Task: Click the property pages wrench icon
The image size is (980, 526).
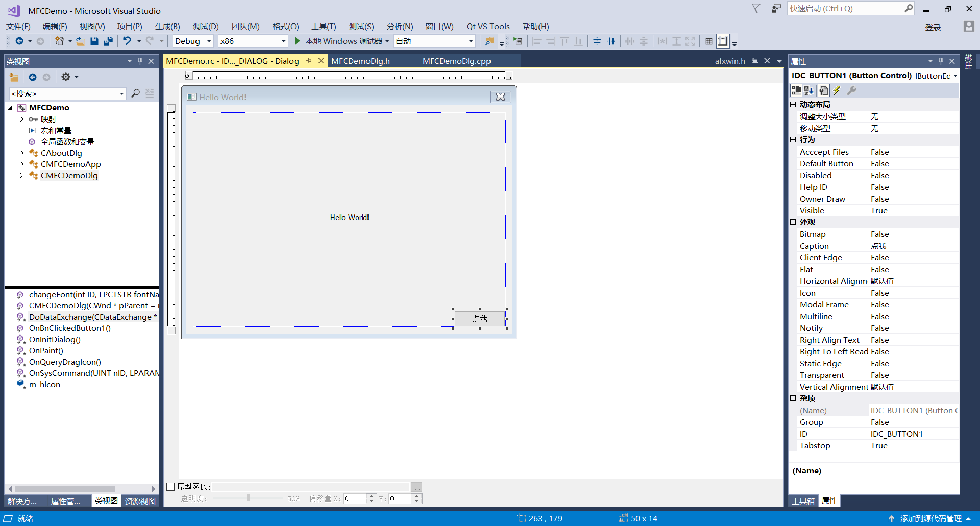Action: tap(851, 90)
